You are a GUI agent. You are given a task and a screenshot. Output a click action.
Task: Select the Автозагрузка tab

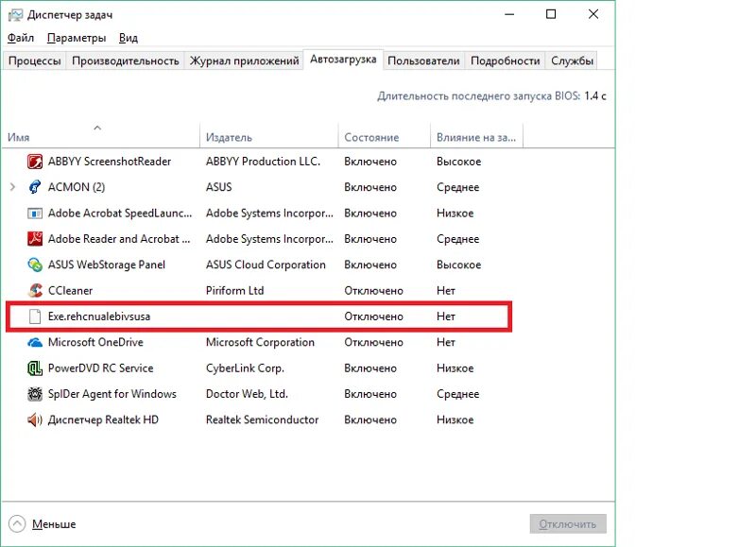tap(343, 60)
